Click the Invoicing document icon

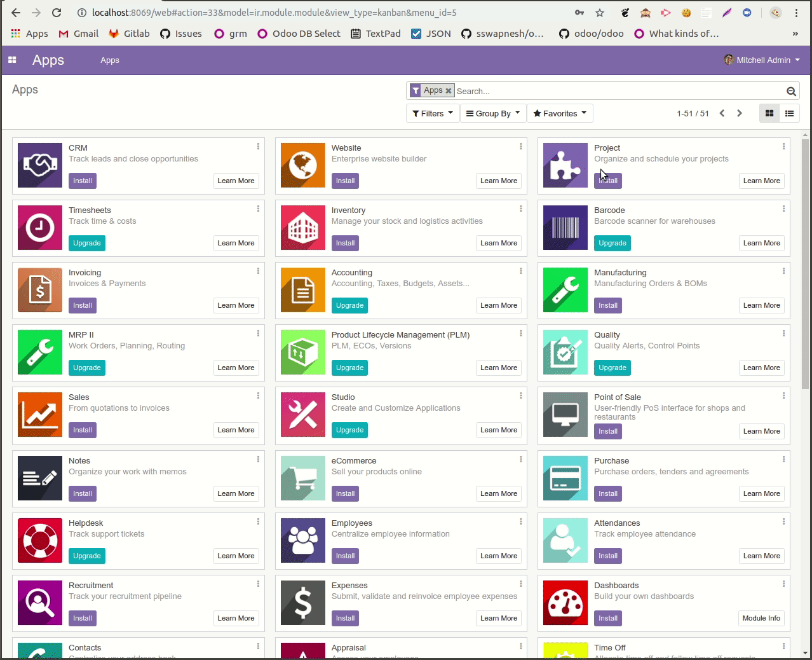[x=40, y=290]
